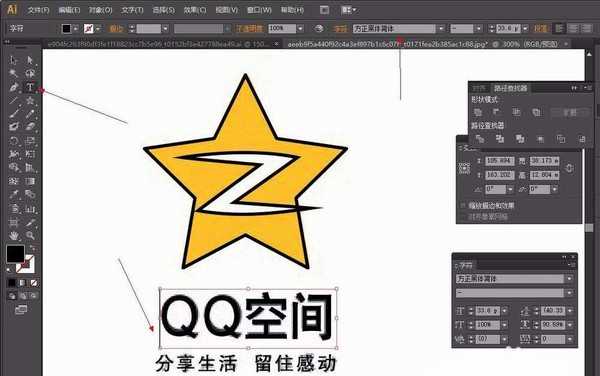Select the Star shape tool
This screenshot has width=600, height=376.
click(x=30, y=101)
